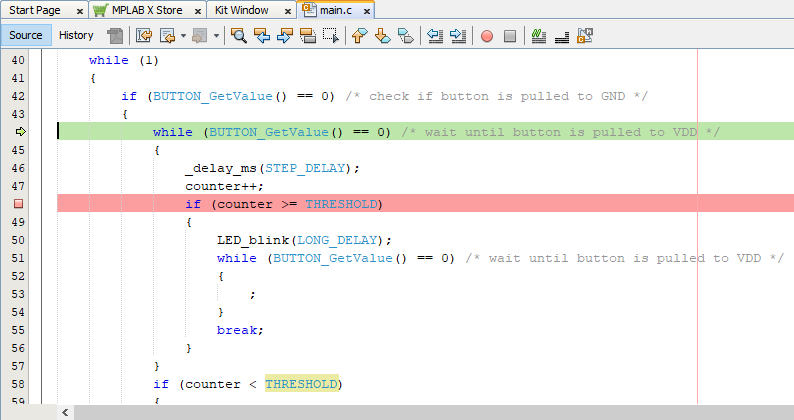Select the Source view button
Screen dimensions: 794x420
pyautogui.click(x=26, y=35)
